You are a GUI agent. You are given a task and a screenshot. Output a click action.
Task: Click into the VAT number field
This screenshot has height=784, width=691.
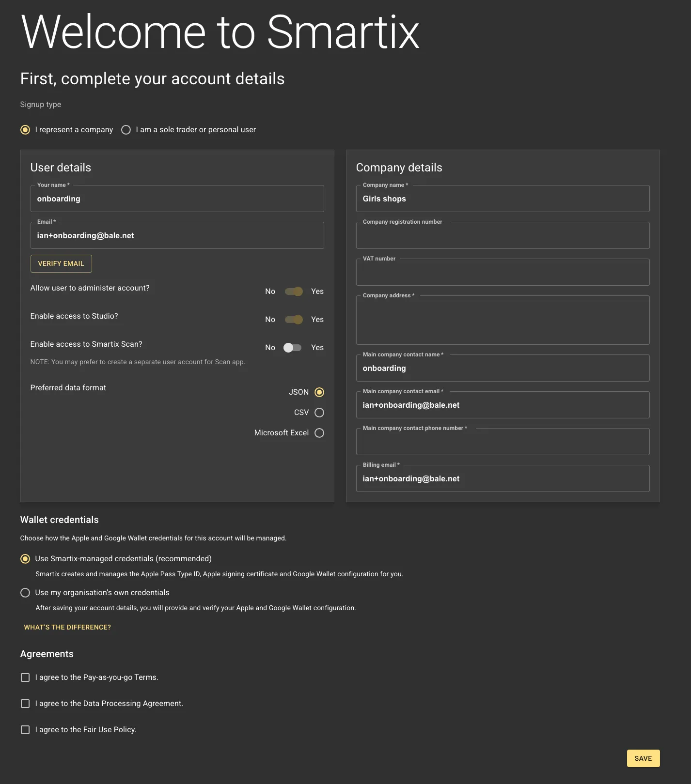click(x=503, y=272)
